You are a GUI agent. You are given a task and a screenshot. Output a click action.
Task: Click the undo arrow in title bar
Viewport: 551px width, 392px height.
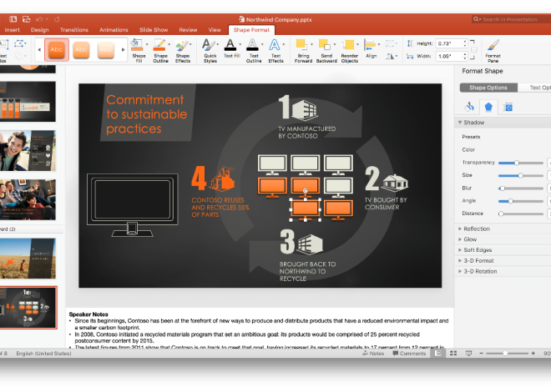point(39,19)
